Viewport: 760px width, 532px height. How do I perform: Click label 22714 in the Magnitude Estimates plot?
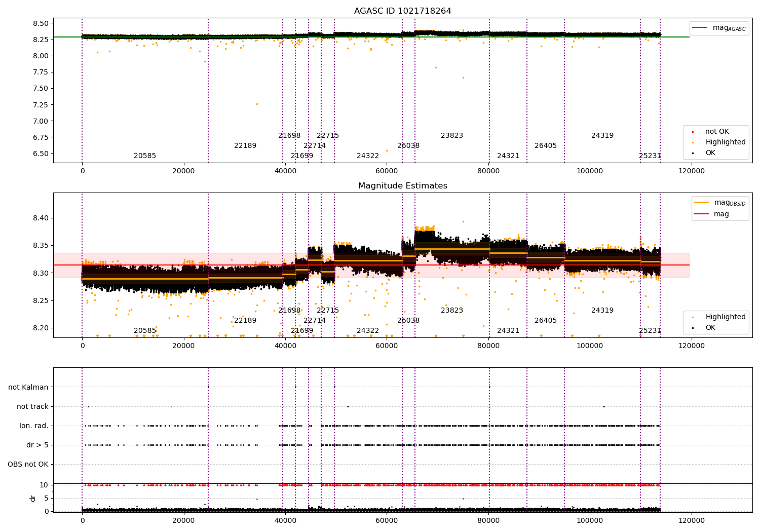(x=315, y=321)
